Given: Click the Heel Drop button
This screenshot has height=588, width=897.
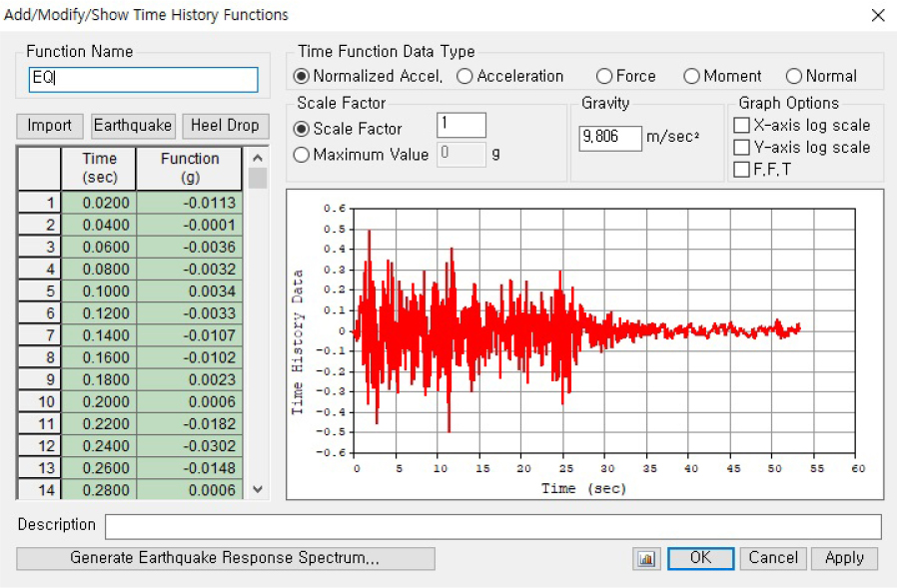Looking at the screenshot, I should (x=226, y=126).
